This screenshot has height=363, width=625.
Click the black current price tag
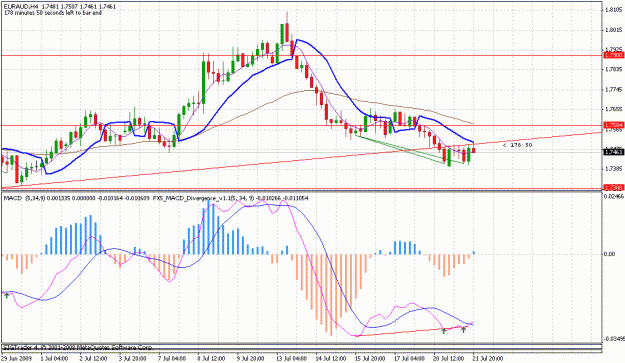coord(614,152)
